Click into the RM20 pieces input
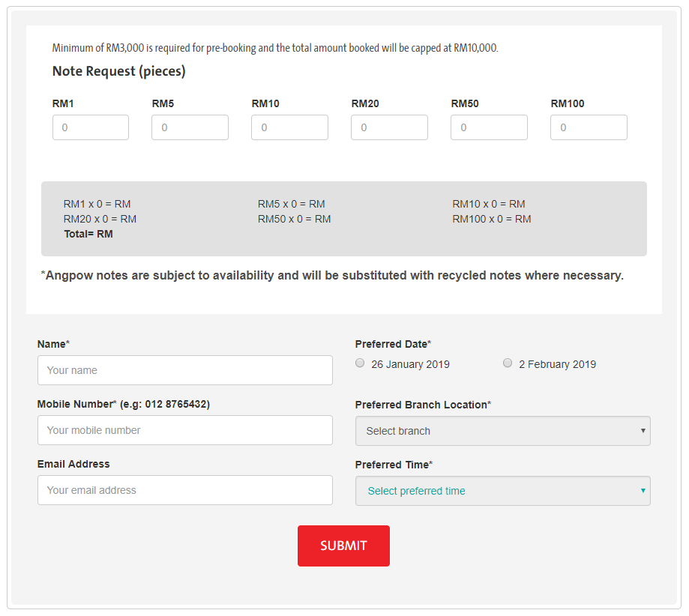 coord(389,127)
